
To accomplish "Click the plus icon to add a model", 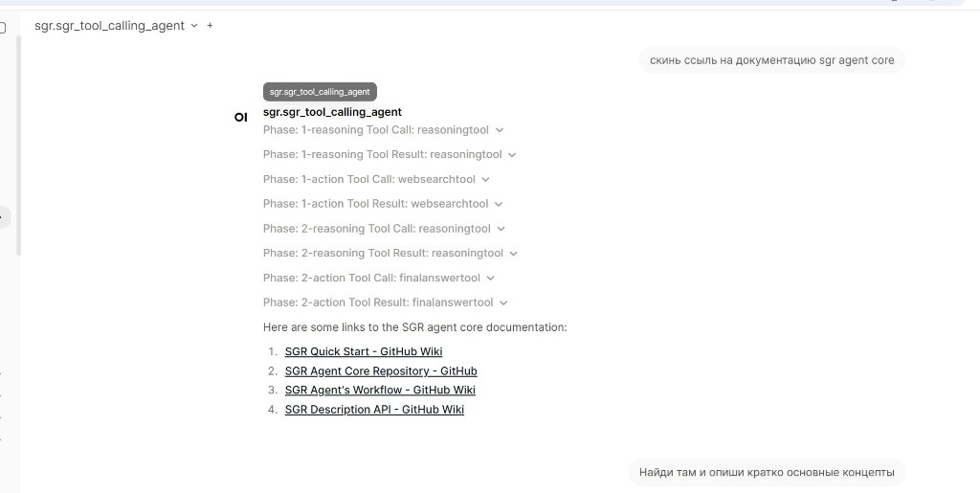I will pyautogui.click(x=211, y=26).
